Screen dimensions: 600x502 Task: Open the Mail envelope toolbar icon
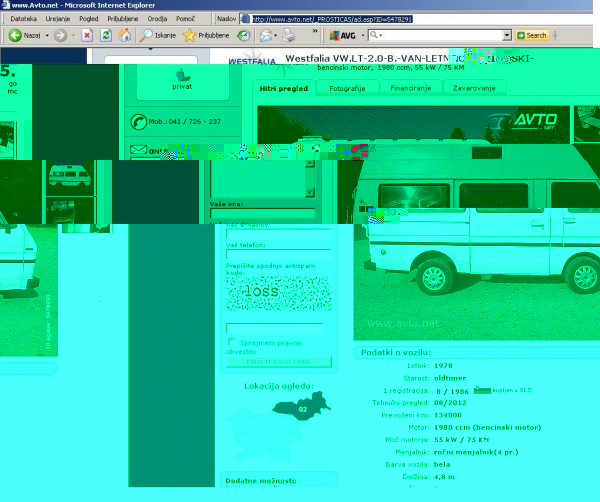coord(266,35)
